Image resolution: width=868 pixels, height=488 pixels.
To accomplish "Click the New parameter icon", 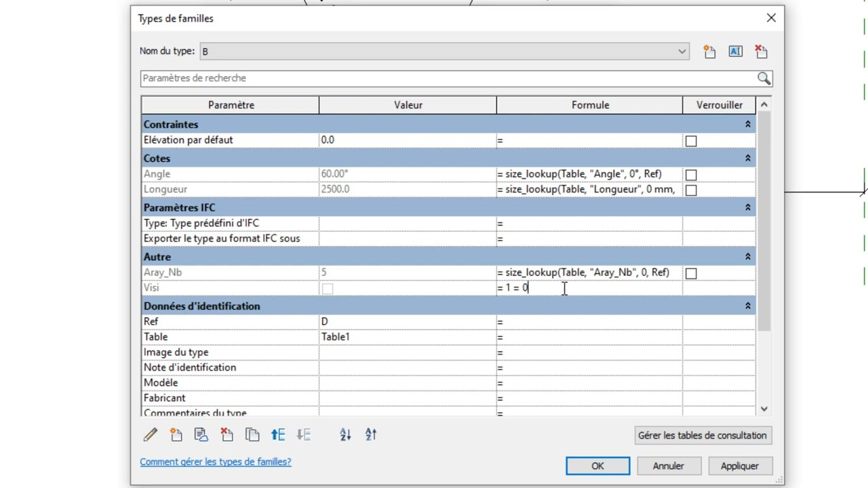I will pos(176,434).
